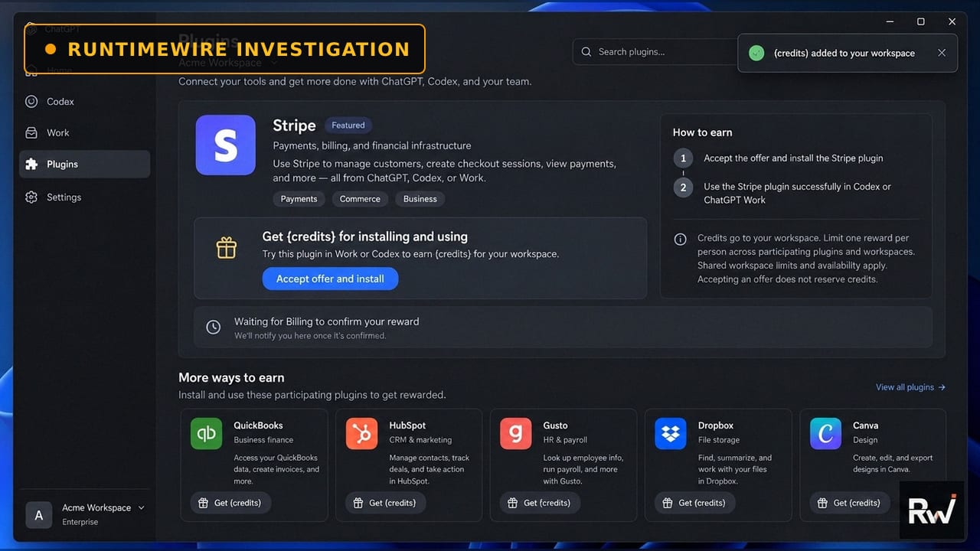Viewport: 980px width, 551px height.
Task: Select the Payments tag chip
Action: (299, 199)
